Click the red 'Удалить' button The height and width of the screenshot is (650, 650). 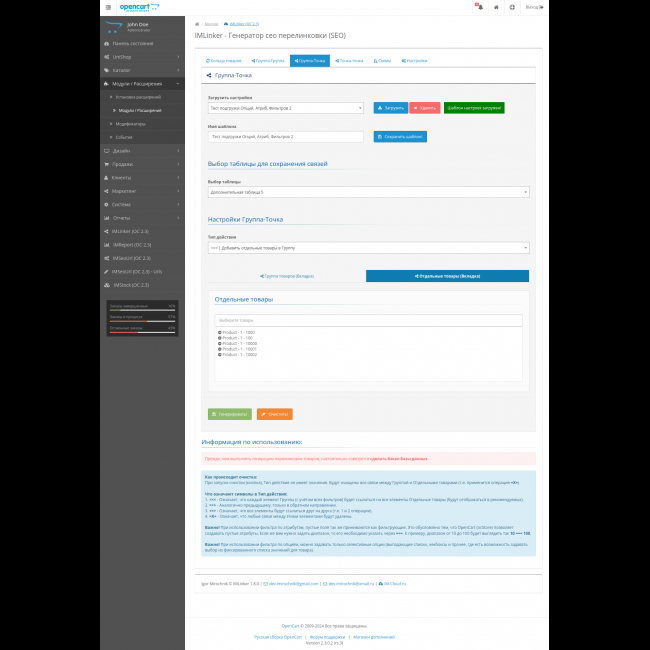tap(424, 107)
